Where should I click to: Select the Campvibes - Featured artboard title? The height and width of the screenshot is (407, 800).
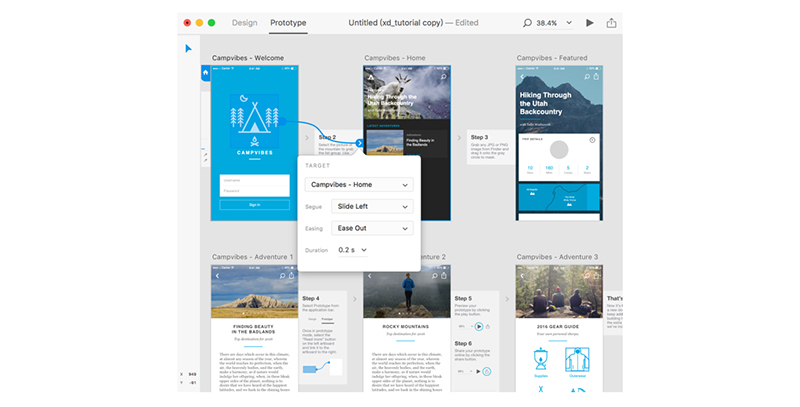(x=558, y=58)
